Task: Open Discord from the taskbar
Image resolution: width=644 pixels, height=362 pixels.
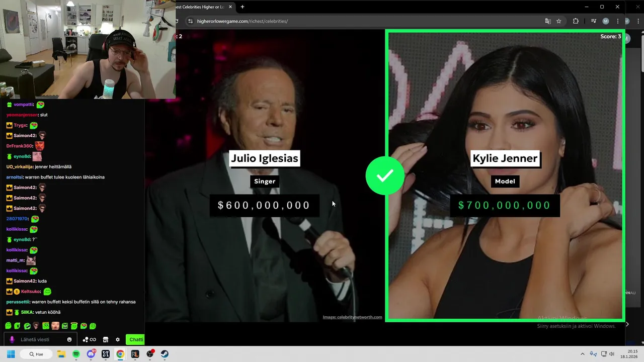Action: pos(91,354)
